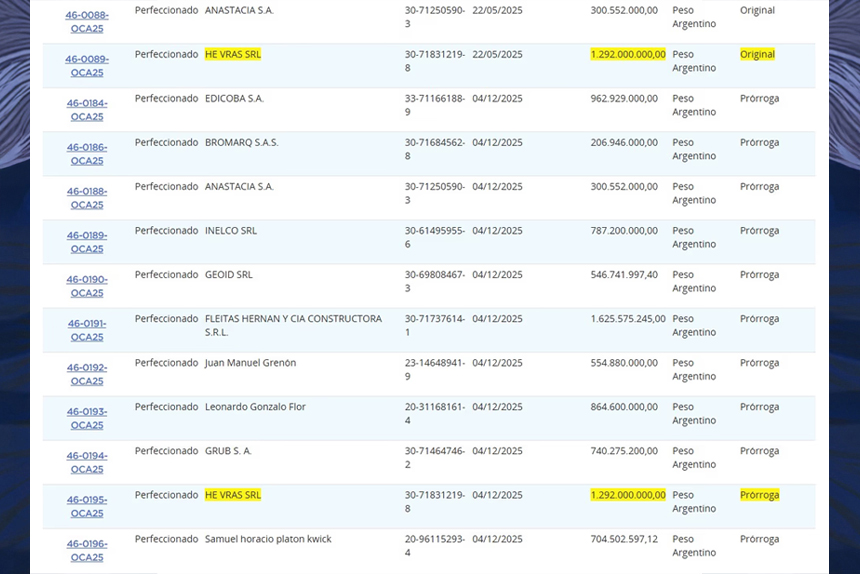
Task: Click amount 787.200.000,00
Action: pos(624,231)
